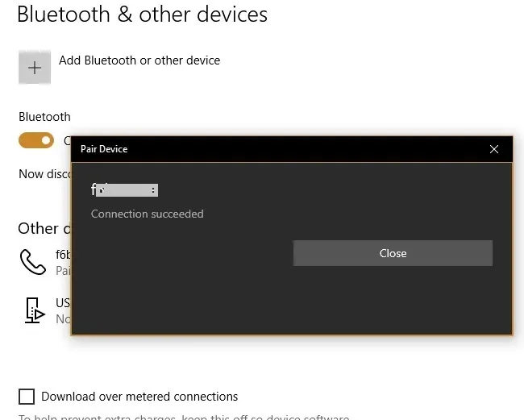Select the redacted device name in dialog
The height and width of the screenshot is (420, 524).
point(124,189)
